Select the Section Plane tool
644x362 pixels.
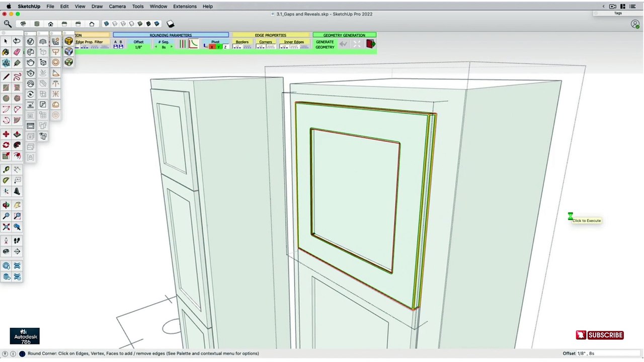pos(17,251)
